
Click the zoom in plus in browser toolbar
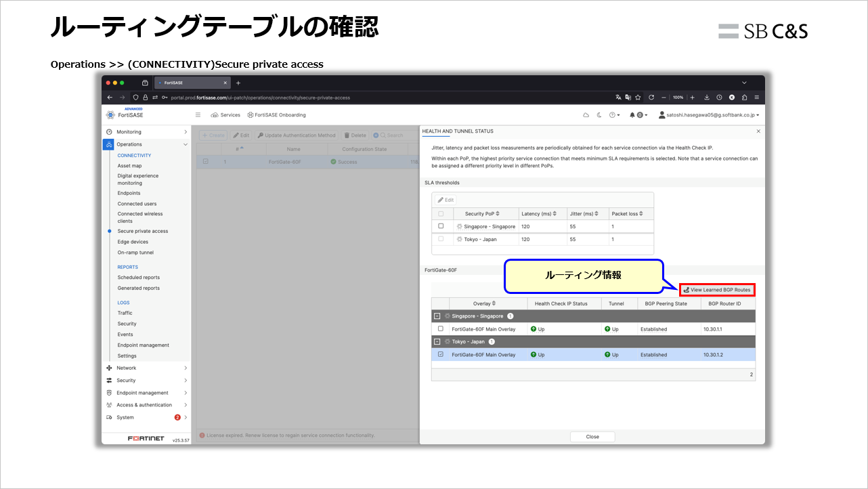click(x=692, y=97)
